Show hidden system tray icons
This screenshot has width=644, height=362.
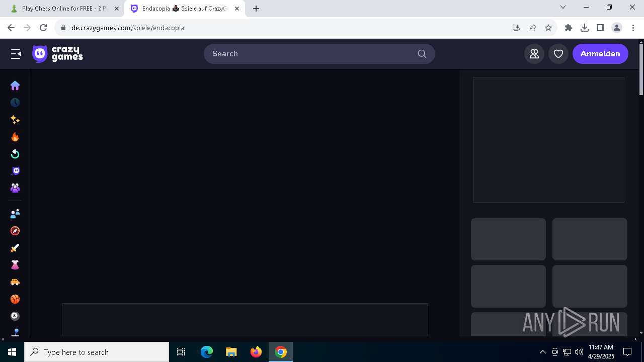pyautogui.click(x=542, y=352)
